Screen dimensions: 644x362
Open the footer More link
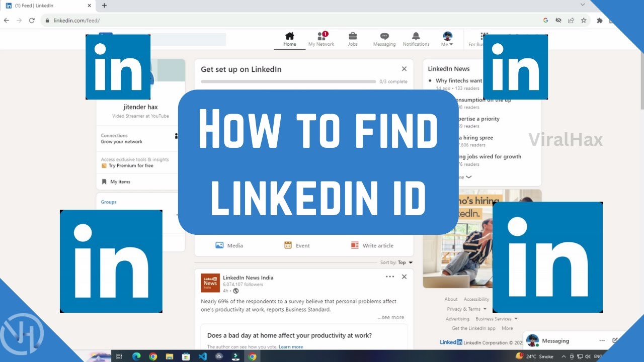507,328
